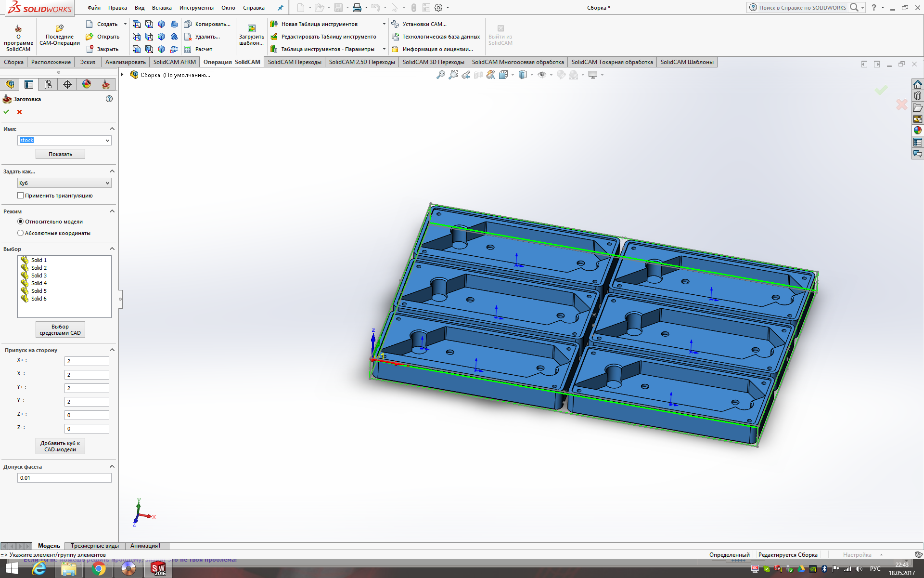
Task: Open the Куб definition dropdown
Action: tap(107, 183)
